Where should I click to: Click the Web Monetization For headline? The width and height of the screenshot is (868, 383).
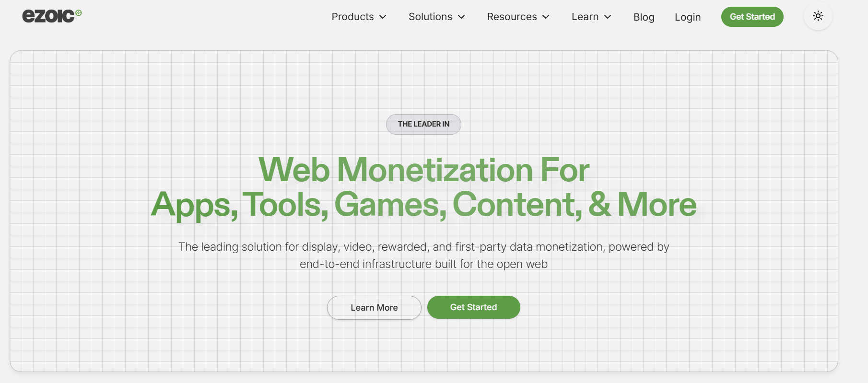(x=424, y=170)
